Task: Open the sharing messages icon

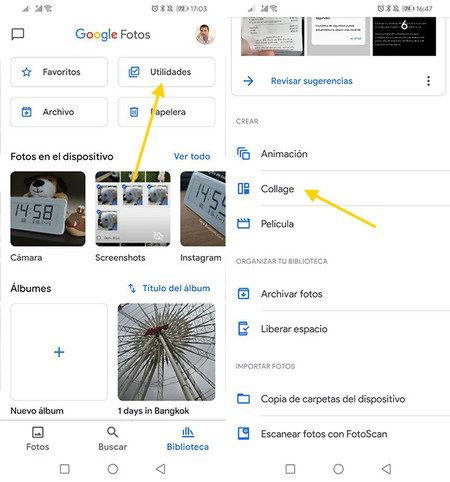Action: [x=18, y=34]
